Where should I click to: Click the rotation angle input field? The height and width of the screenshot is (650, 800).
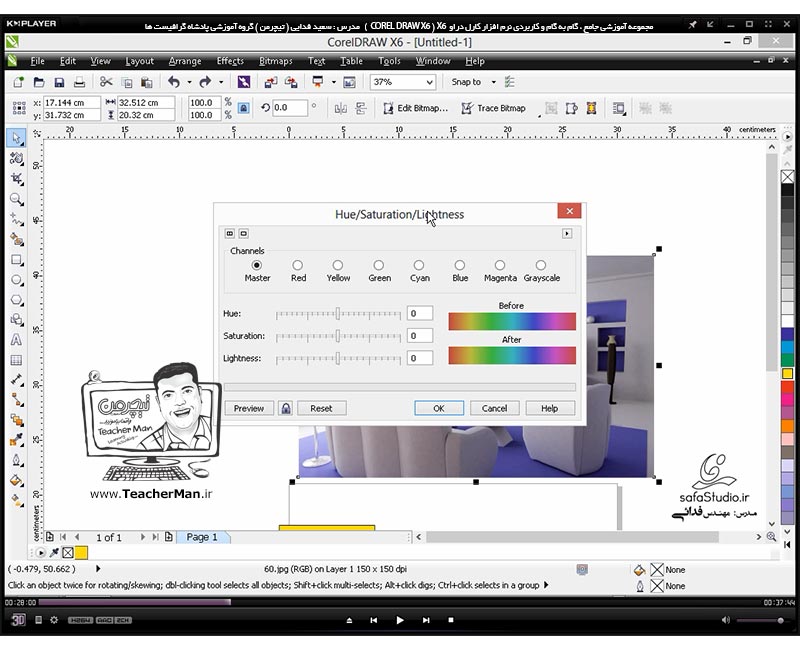point(290,108)
